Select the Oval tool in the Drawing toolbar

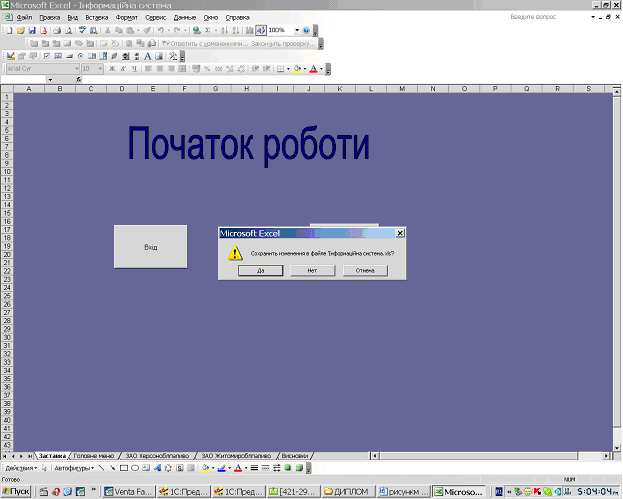tap(136, 467)
